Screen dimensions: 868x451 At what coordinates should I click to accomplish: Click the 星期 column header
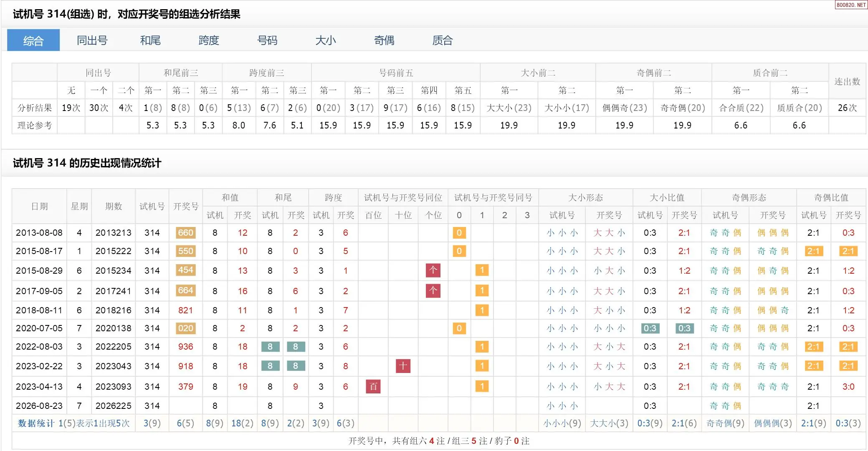(79, 207)
